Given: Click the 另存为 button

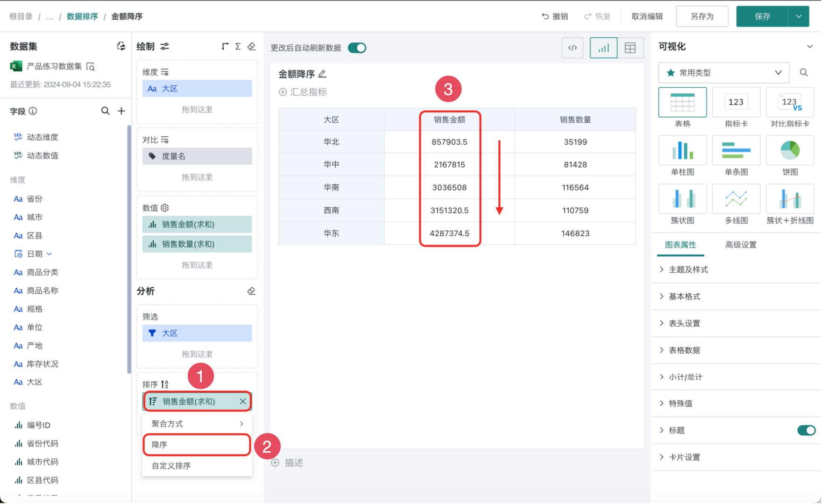Looking at the screenshot, I should click(x=702, y=16).
